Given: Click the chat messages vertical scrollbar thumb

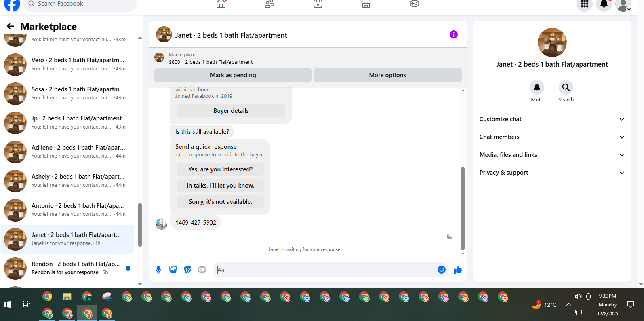Looking at the screenshot, I should (x=463, y=209).
